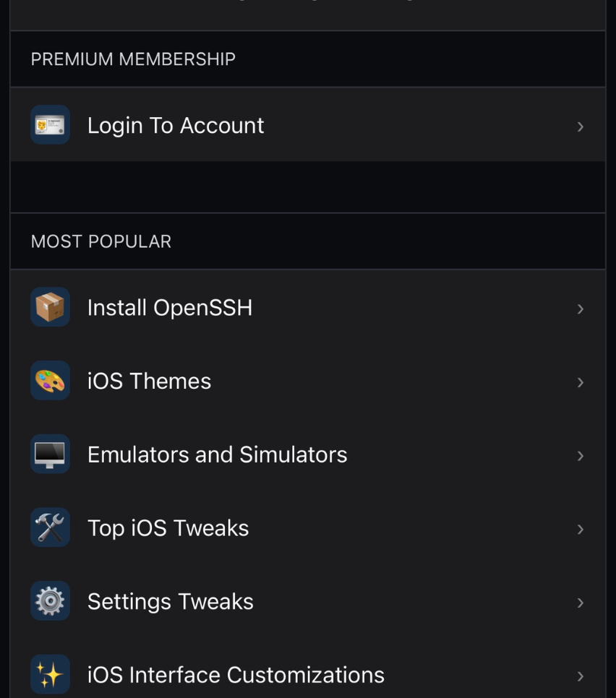
Task: Click the sparkles icon for Interface Customizations
Action: click(x=50, y=675)
